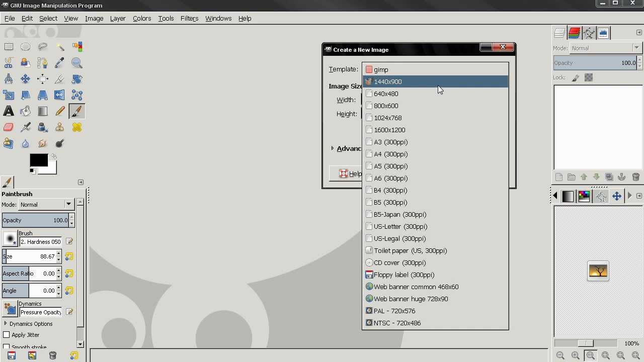Select the Blur/Sharpen droplet tool
The image size is (644, 362).
[26, 143]
